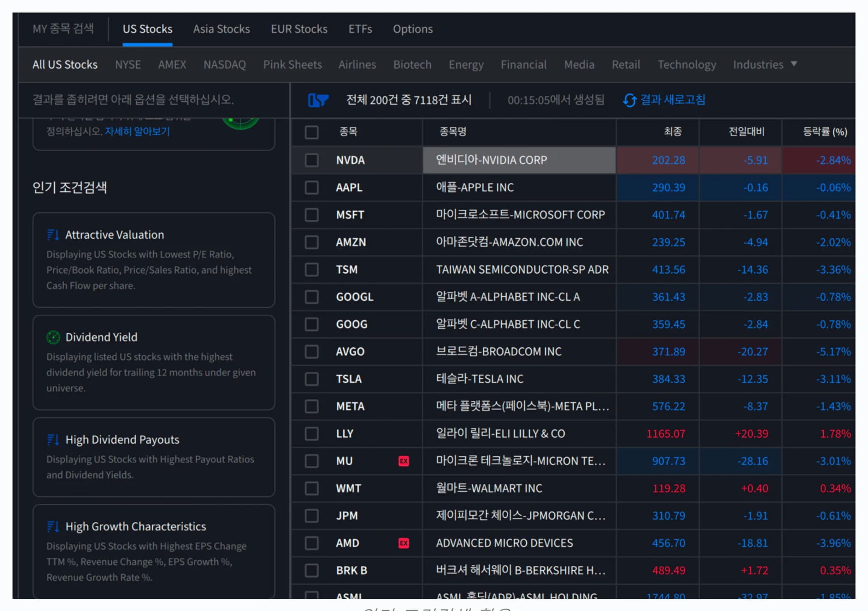The height and width of the screenshot is (611, 868).
Task: Show Energy sector stocks
Action: 466,64
